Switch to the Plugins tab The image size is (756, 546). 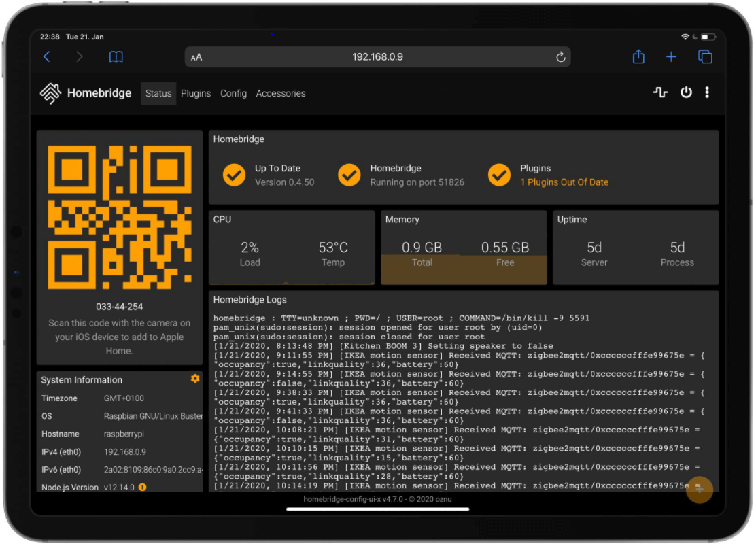pyautogui.click(x=196, y=93)
